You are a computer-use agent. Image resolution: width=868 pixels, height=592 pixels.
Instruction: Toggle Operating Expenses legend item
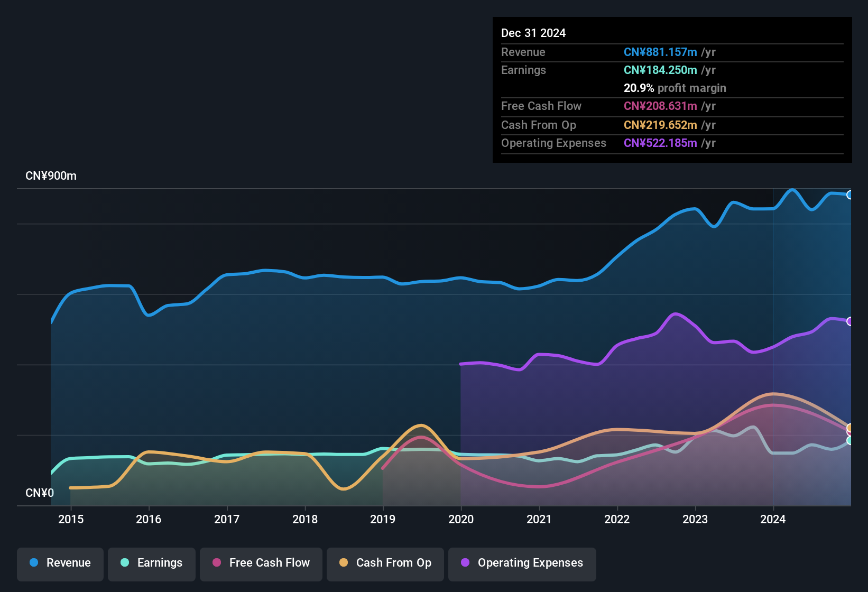coord(522,563)
